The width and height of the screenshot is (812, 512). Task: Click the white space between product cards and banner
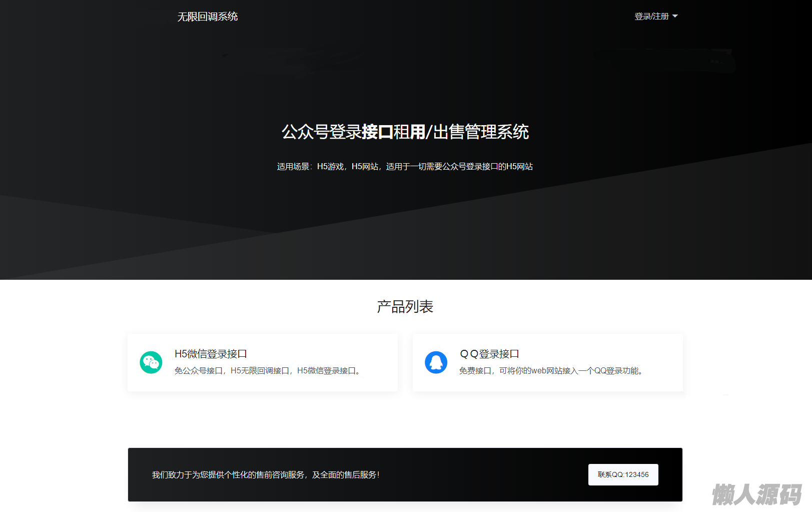[405, 419]
